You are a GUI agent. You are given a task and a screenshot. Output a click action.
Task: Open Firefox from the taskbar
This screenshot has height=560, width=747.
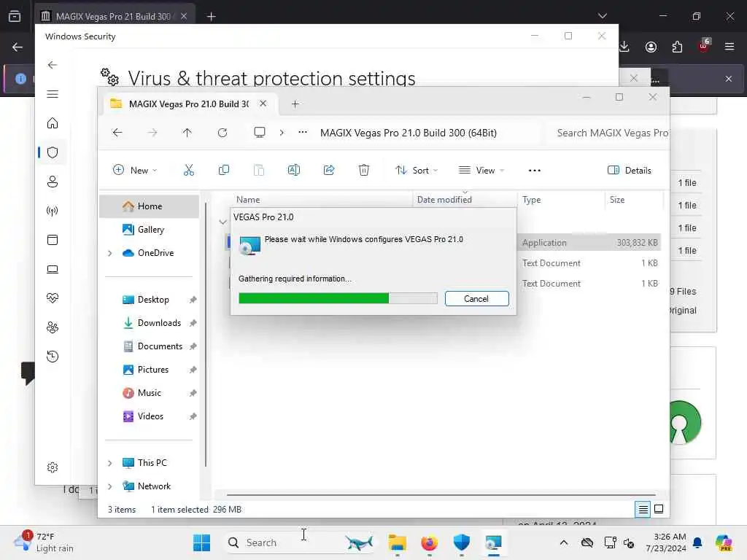429,542
